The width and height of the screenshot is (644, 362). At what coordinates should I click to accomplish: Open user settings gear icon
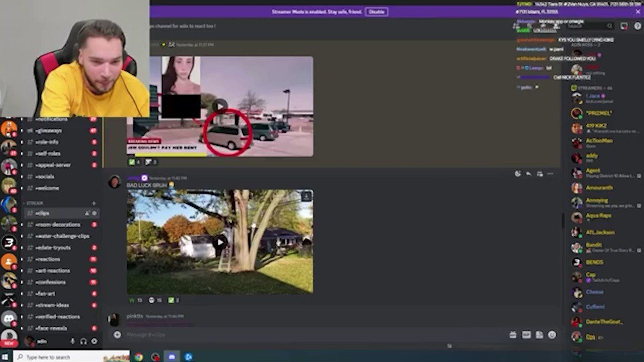pyautogui.click(x=94, y=341)
